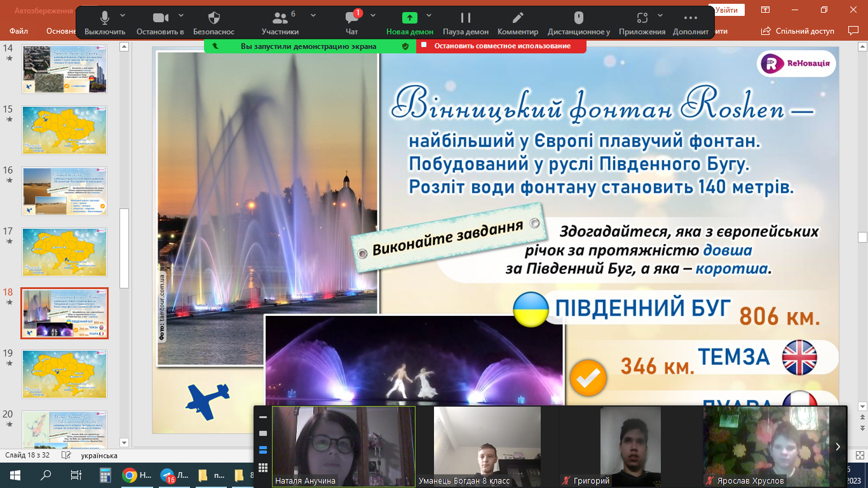868x488 pixels.
Task: Select slide 16 thumbnail
Action: coord(65,191)
